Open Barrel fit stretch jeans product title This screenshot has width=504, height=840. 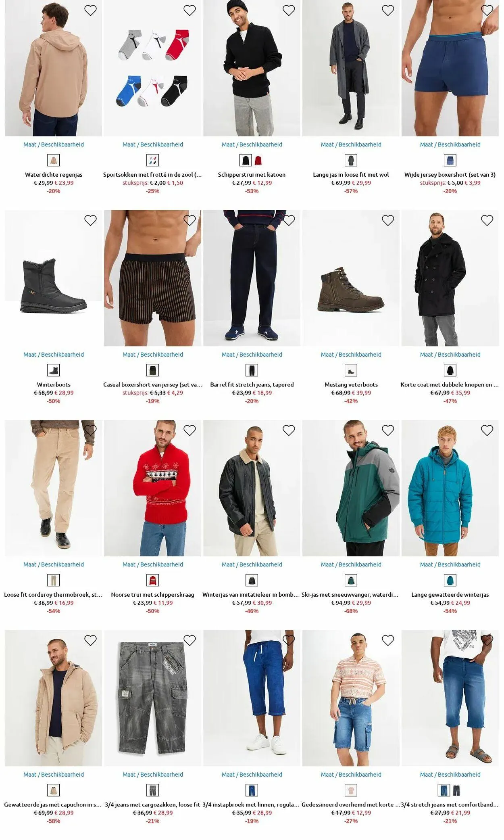coord(252,384)
